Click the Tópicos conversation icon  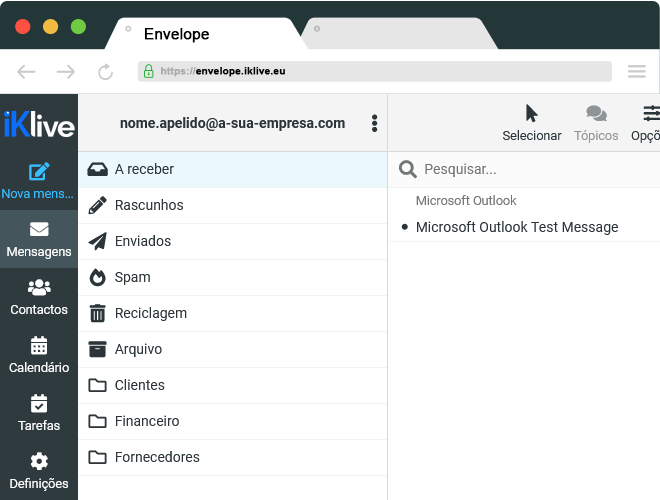pos(596,114)
